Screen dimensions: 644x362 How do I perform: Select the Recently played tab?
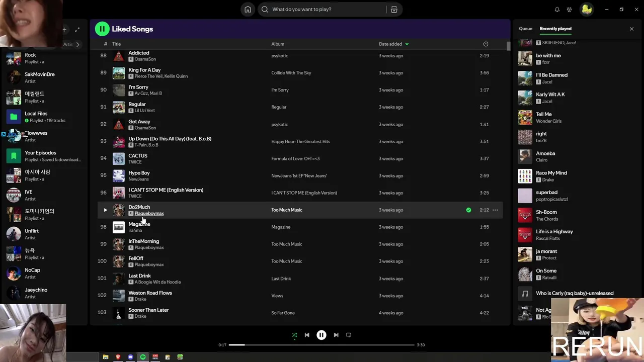click(x=555, y=29)
